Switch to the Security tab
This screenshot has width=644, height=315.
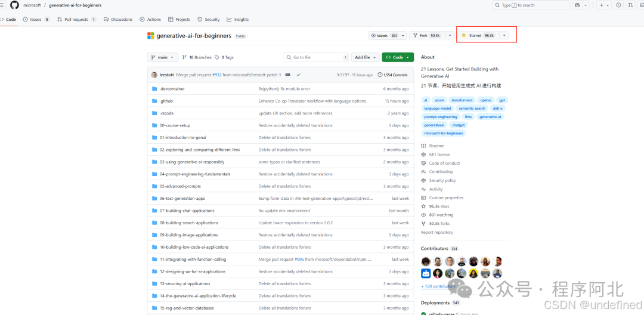tap(209, 19)
